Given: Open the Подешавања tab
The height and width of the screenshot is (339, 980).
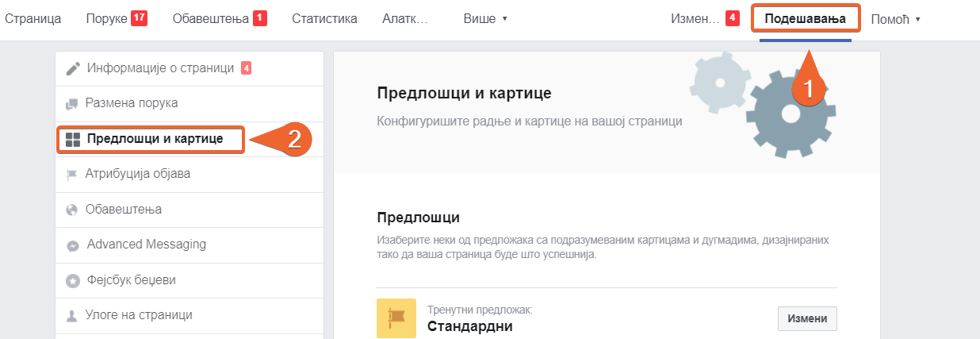Looking at the screenshot, I should pos(805,18).
